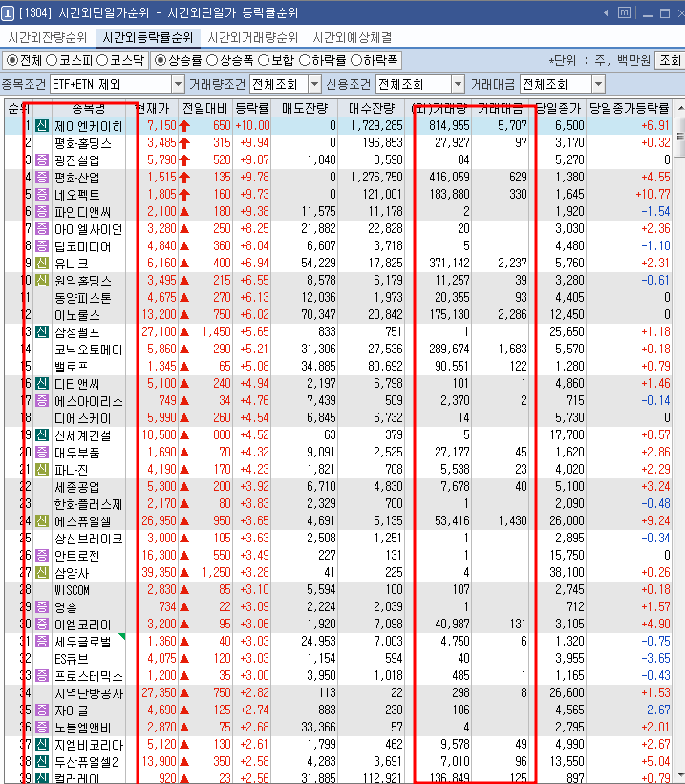Open the 신용조건 dropdown

coord(458,84)
